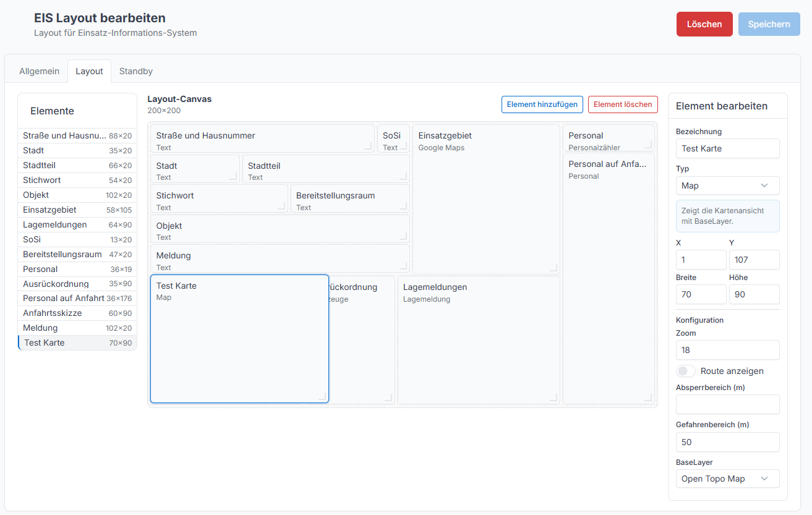
Task: Open the Typ dropdown showing Map
Action: pos(727,185)
